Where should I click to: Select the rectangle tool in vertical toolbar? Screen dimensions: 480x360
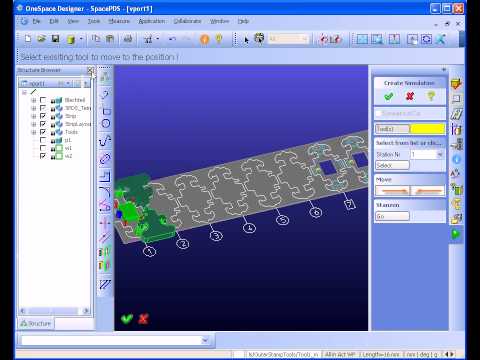106,111
